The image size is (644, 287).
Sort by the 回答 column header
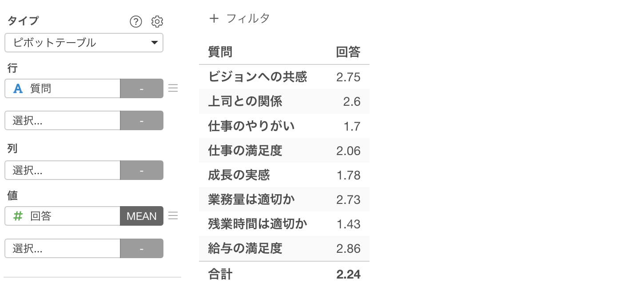tap(348, 52)
